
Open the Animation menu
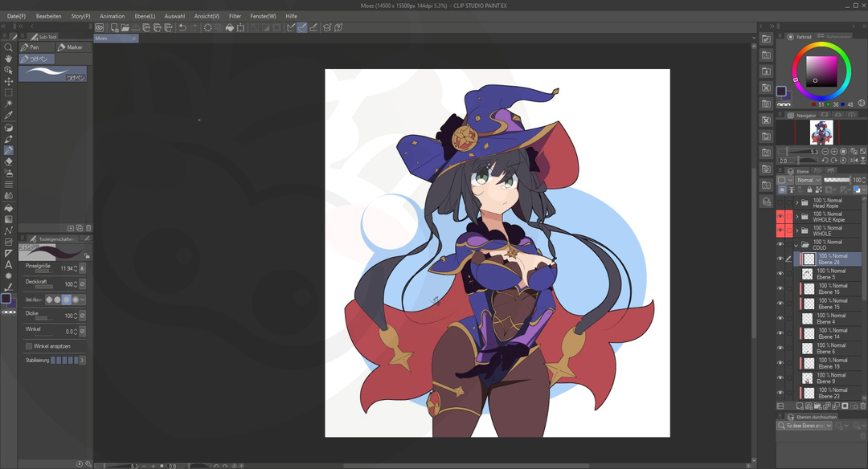coord(113,16)
